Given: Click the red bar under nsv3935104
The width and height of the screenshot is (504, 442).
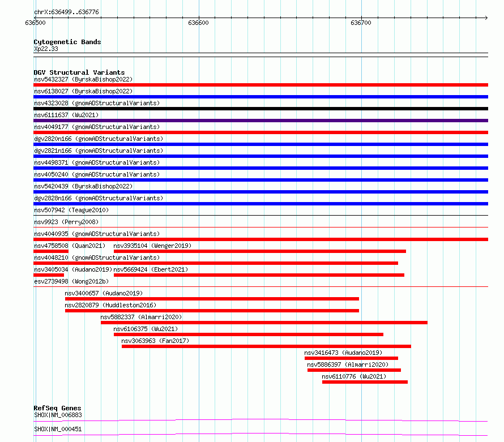Looking at the screenshot, I should 260,251.
